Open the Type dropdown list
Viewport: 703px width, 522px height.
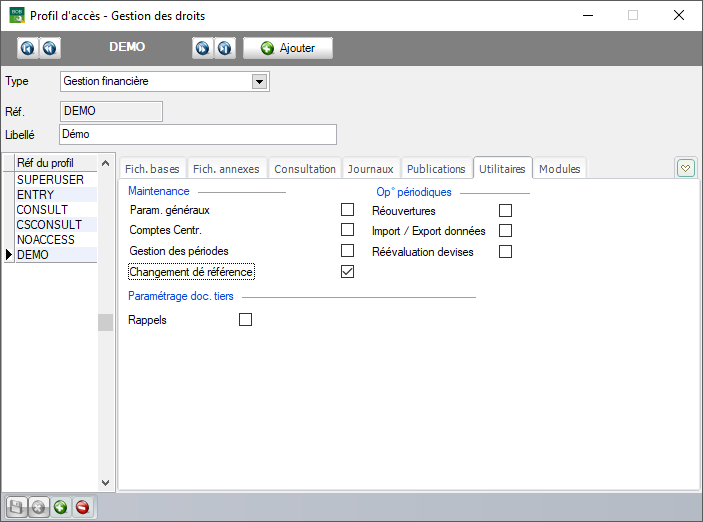pos(259,82)
